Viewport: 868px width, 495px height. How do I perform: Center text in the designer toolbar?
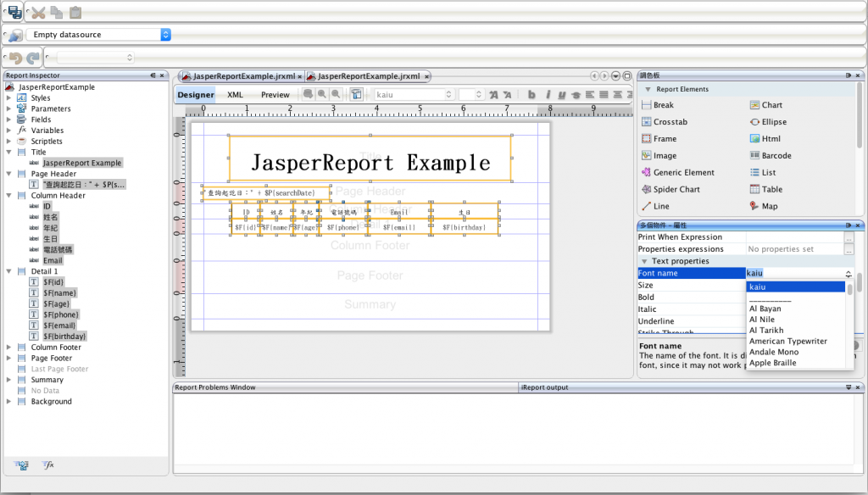(618, 95)
